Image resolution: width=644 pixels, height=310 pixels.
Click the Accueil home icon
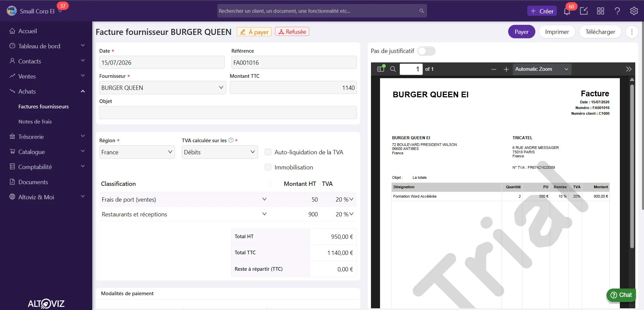pyautogui.click(x=12, y=31)
